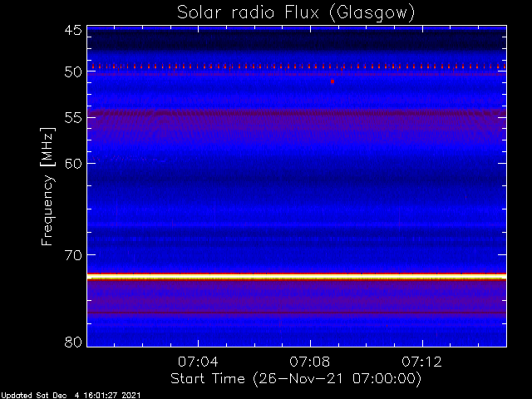Click the 07:12 time tick label
The image size is (532, 399).
click(422, 362)
